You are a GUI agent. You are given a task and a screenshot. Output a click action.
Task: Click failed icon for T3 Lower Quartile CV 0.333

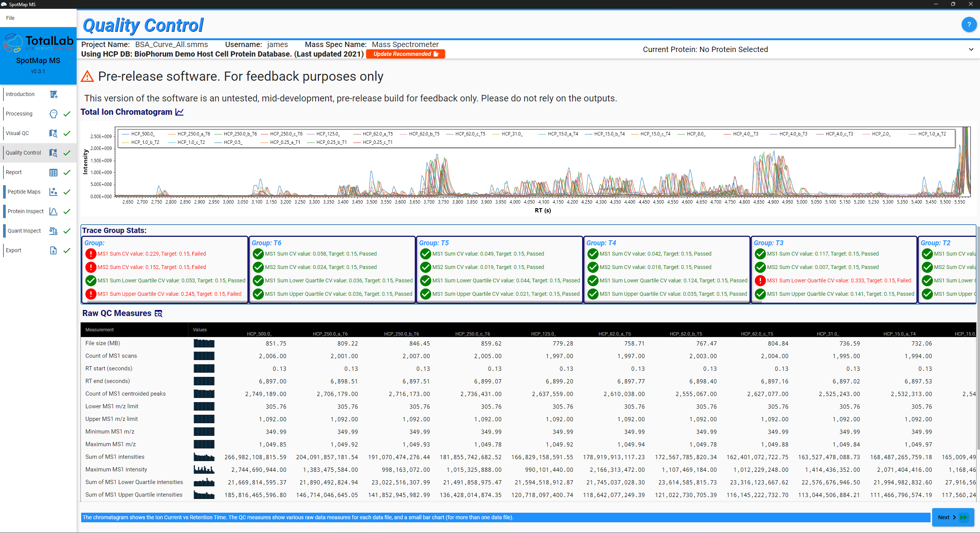click(760, 280)
